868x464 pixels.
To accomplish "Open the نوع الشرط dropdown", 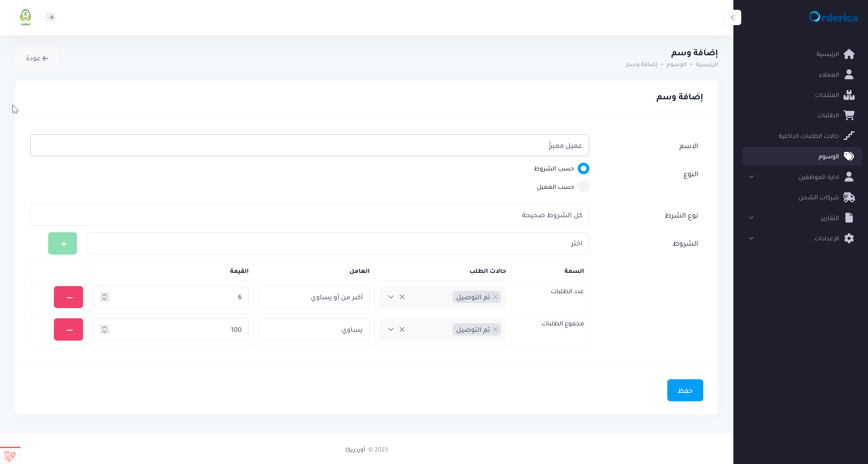I will (309, 215).
